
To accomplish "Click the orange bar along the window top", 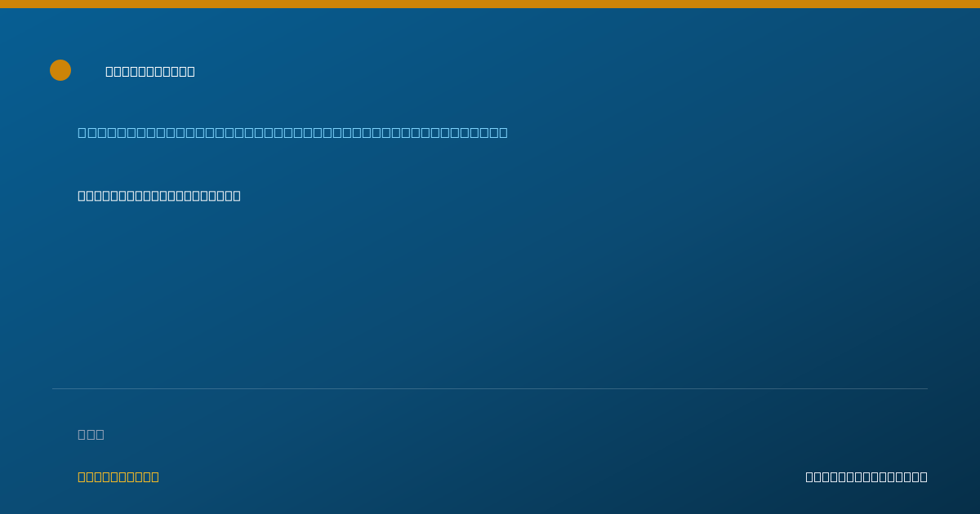I will click(x=490, y=4).
